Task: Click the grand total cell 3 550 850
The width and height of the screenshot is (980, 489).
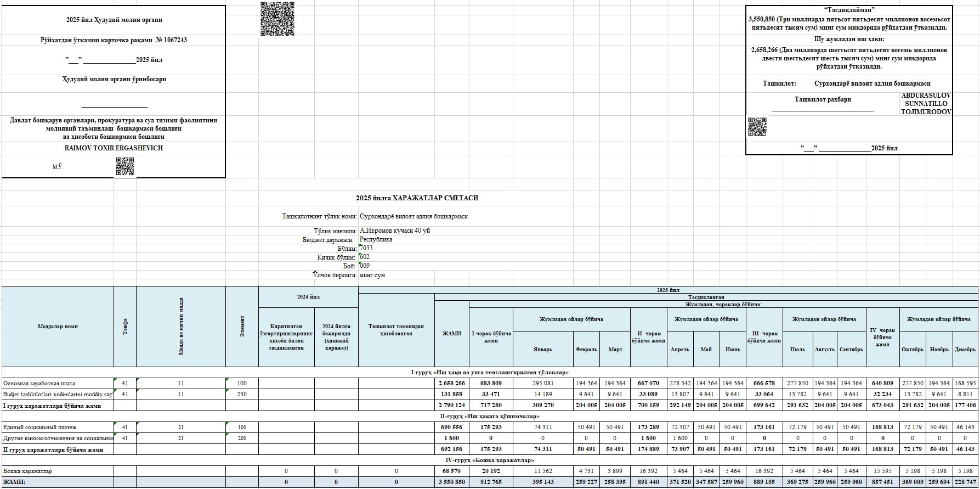Action: point(452,482)
